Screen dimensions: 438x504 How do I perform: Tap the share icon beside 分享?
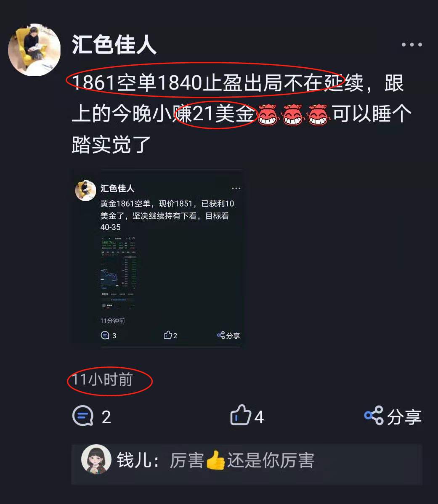pyautogui.click(x=374, y=415)
